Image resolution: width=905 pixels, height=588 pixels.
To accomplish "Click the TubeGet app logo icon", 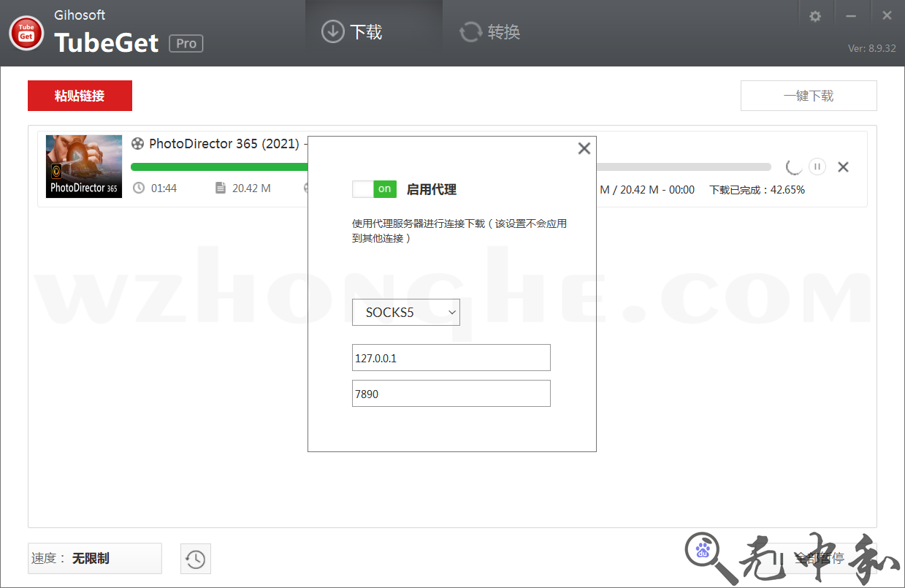I will point(26,33).
